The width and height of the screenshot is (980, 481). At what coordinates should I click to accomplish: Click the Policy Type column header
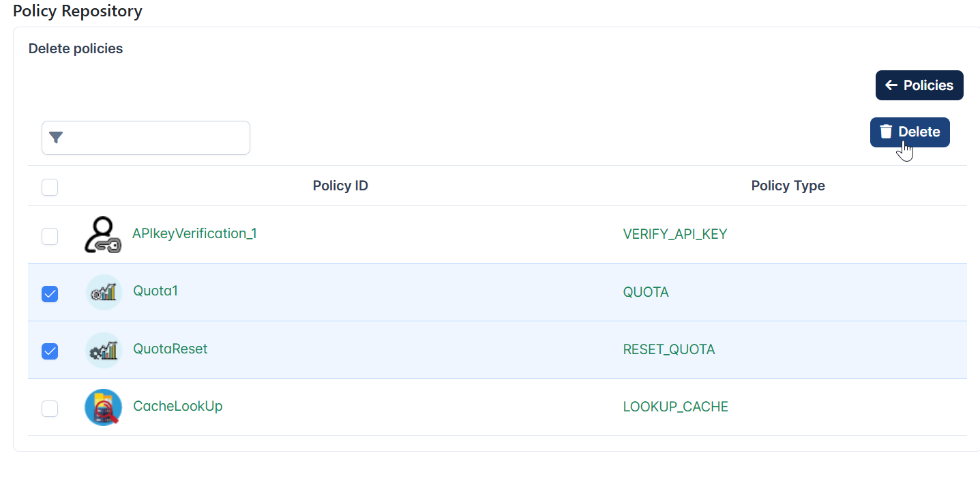click(788, 186)
